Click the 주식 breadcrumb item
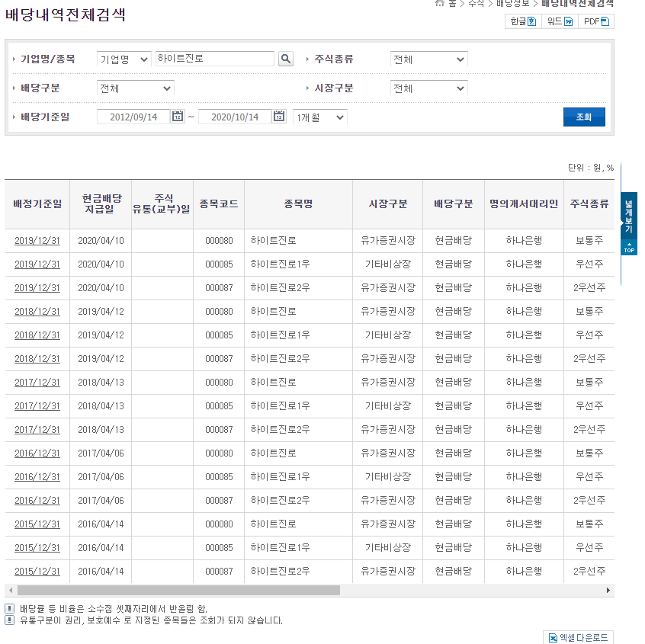Screen dimensions: 645x644 point(476,3)
